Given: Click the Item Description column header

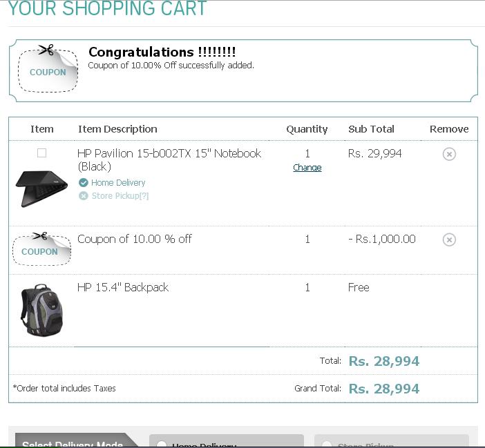Looking at the screenshot, I should click(117, 129).
